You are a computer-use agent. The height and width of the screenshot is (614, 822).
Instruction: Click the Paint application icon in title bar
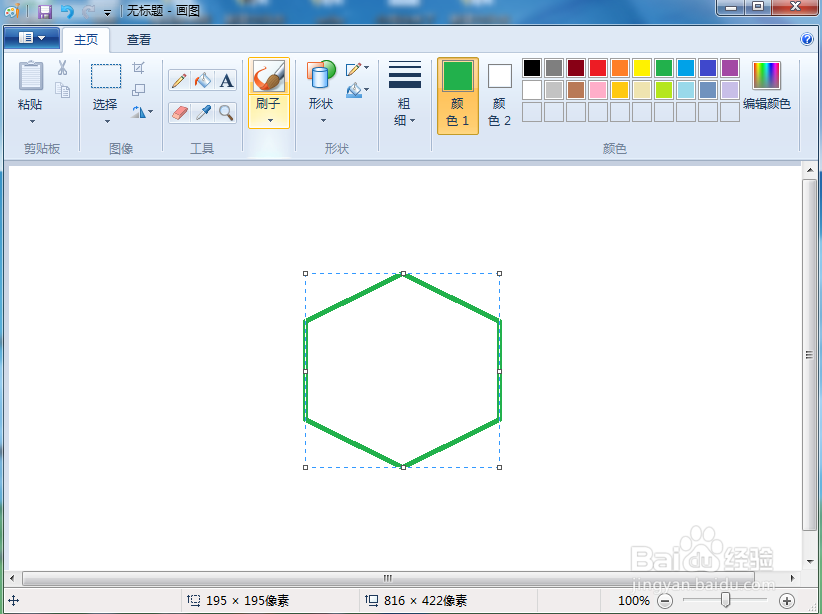tap(12, 11)
